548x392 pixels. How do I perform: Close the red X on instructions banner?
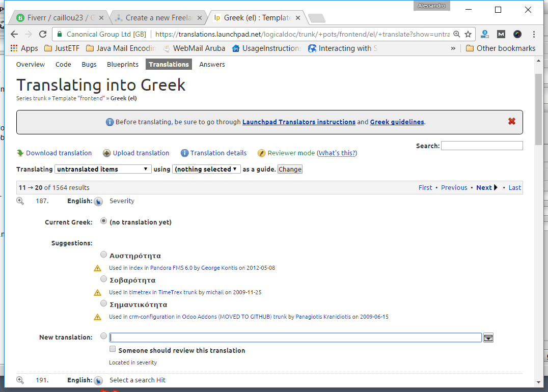(x=512, y=121)
